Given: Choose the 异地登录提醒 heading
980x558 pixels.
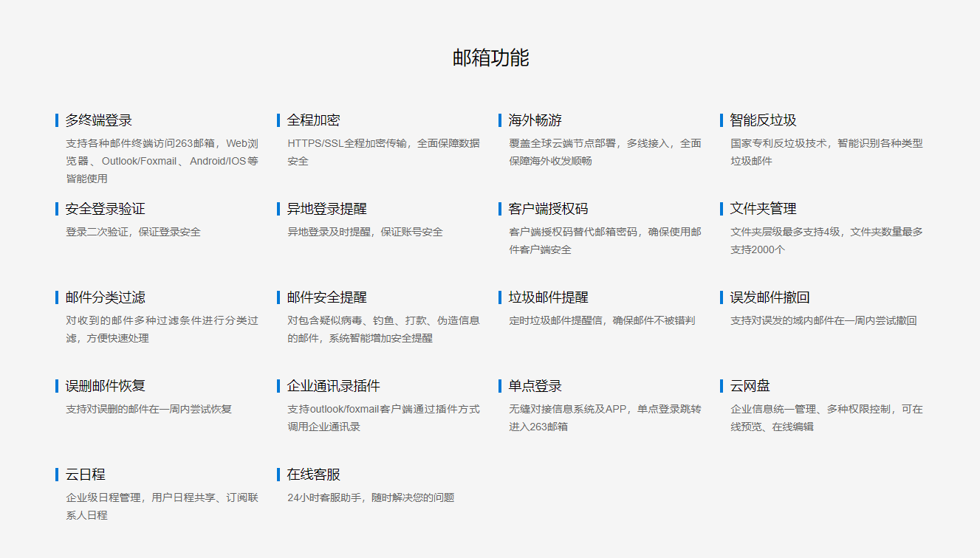Looking at the screenshot, I should click(326, 209).
